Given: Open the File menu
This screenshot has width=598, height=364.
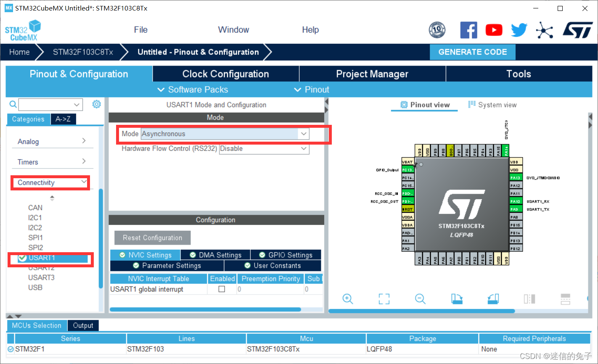Looking at the screenshot, I should pyautogui.click(x=140, y=30).
